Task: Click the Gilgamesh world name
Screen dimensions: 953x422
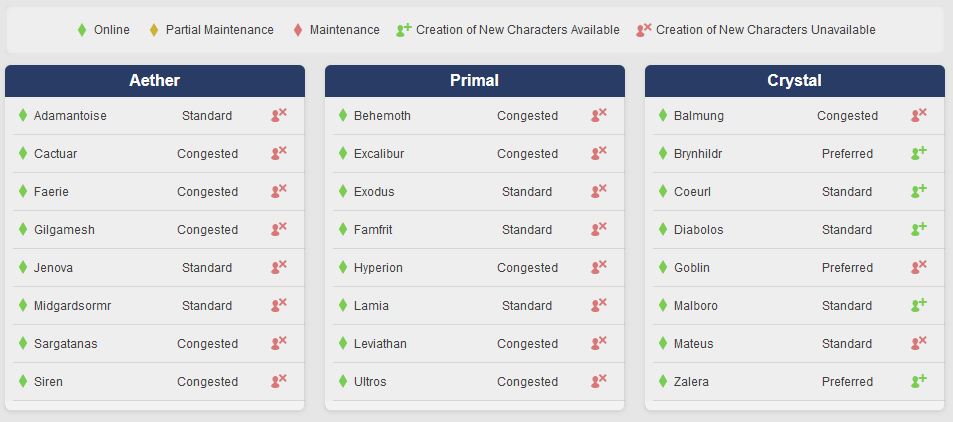Action: [x=64, y=230]
